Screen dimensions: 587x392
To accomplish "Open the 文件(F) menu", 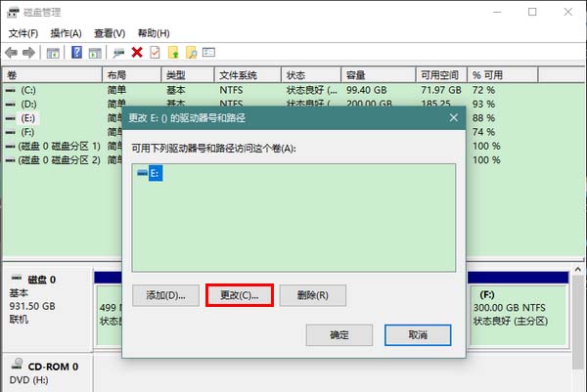I will click(23, 33).
